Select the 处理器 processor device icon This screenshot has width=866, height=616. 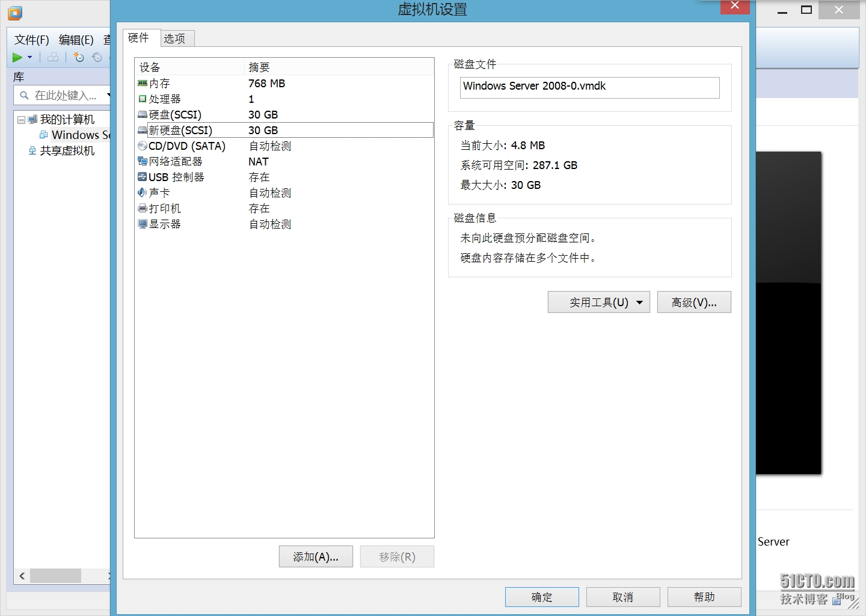click(143, 99)
